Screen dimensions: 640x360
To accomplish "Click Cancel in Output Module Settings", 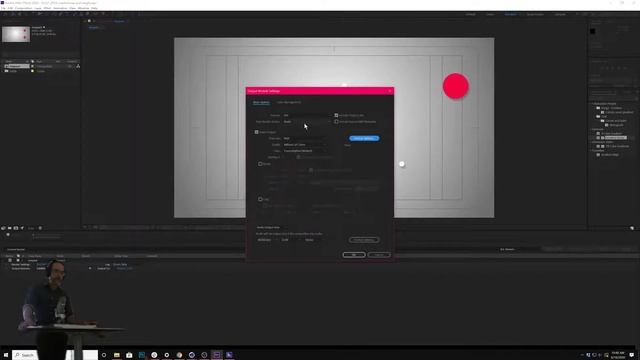I will [379, 255].
